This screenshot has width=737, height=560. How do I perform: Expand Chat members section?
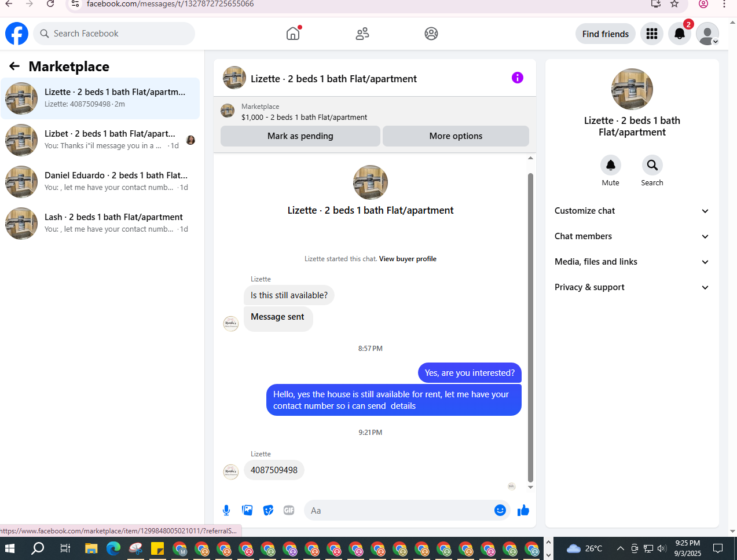632,236
